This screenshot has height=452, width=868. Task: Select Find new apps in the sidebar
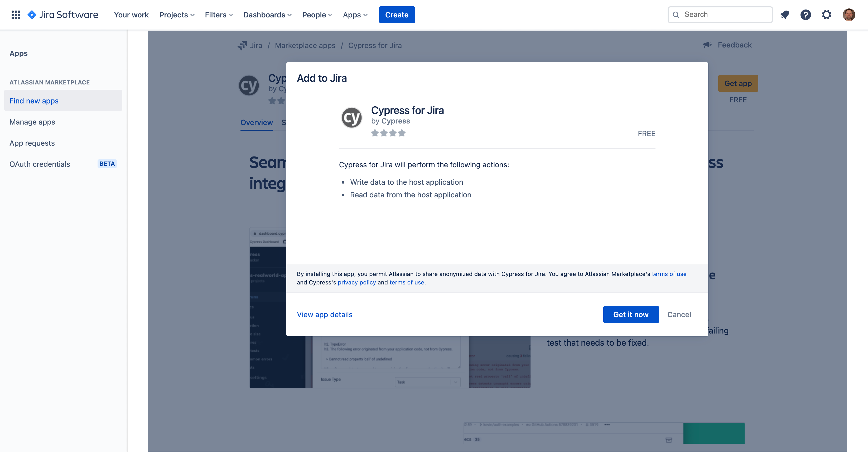pos(34,101)
